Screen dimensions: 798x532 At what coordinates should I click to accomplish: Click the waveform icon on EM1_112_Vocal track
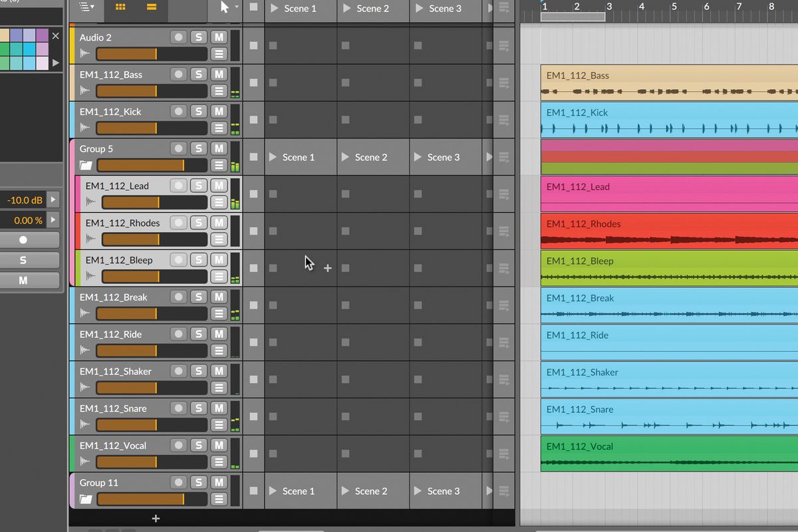84,460
